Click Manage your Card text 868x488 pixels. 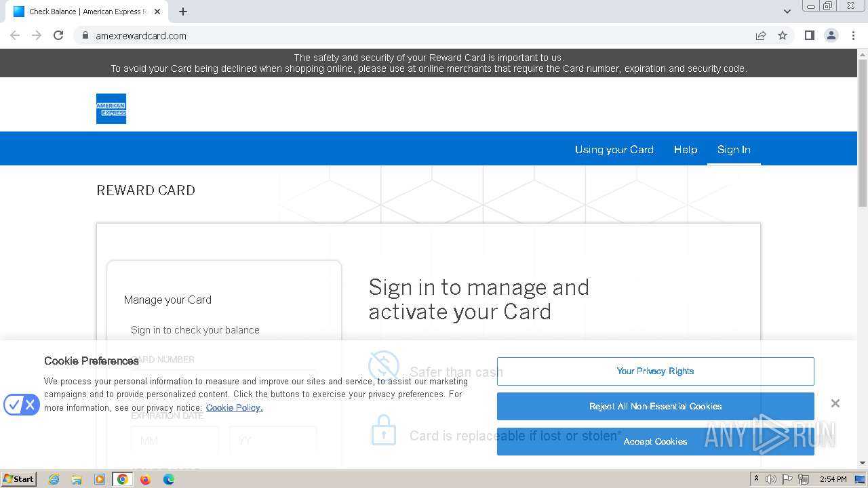pyautogui.click(x=167, y=300)
